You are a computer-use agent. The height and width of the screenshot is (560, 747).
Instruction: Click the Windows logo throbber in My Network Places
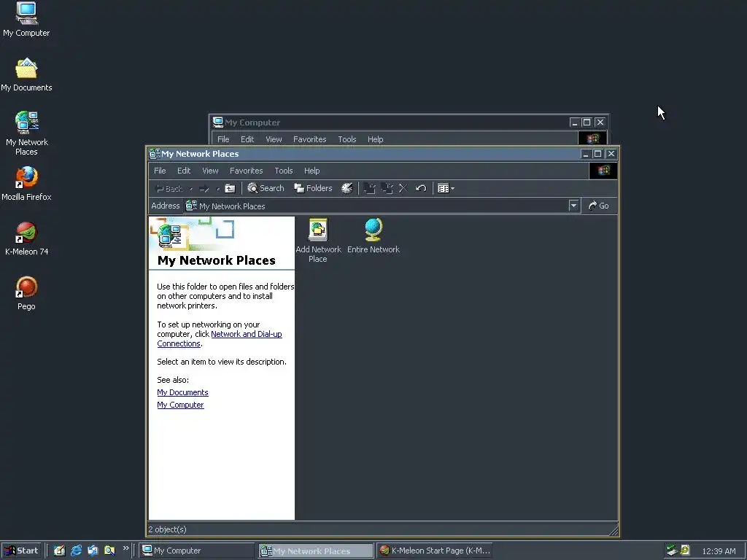603,171
